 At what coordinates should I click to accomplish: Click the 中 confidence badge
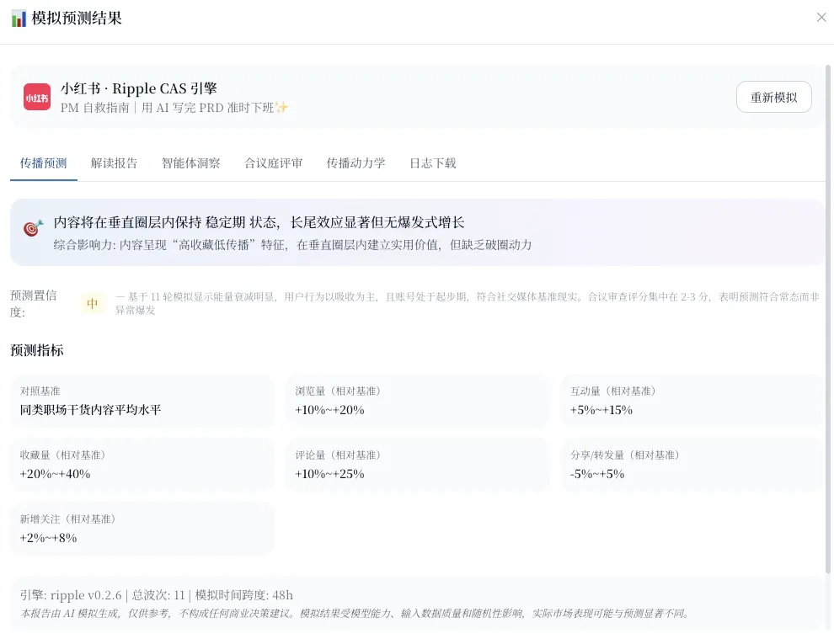(x=93, y=303)
